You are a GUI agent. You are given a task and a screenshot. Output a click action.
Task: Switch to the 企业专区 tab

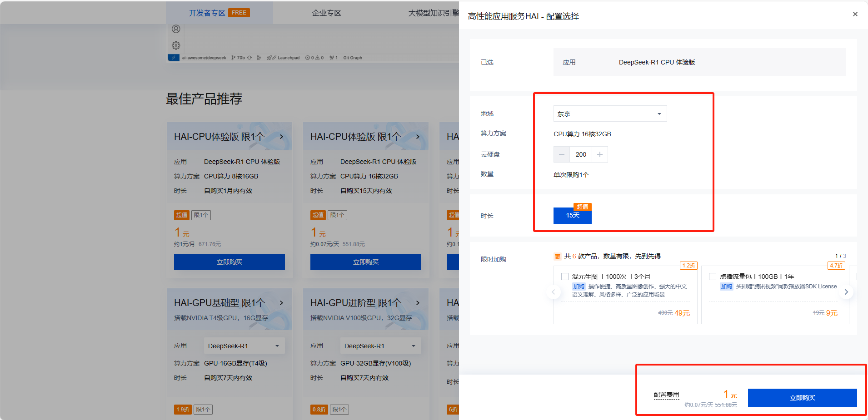326,13
